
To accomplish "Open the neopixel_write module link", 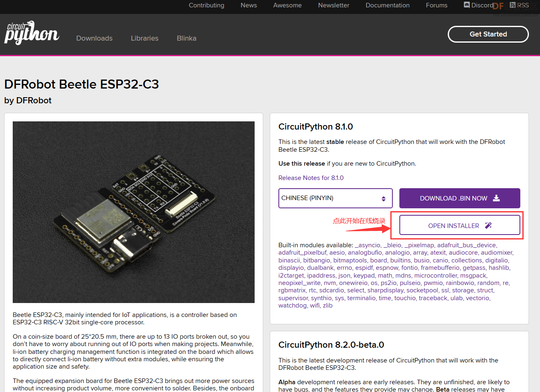I will (x=299, y=283).
